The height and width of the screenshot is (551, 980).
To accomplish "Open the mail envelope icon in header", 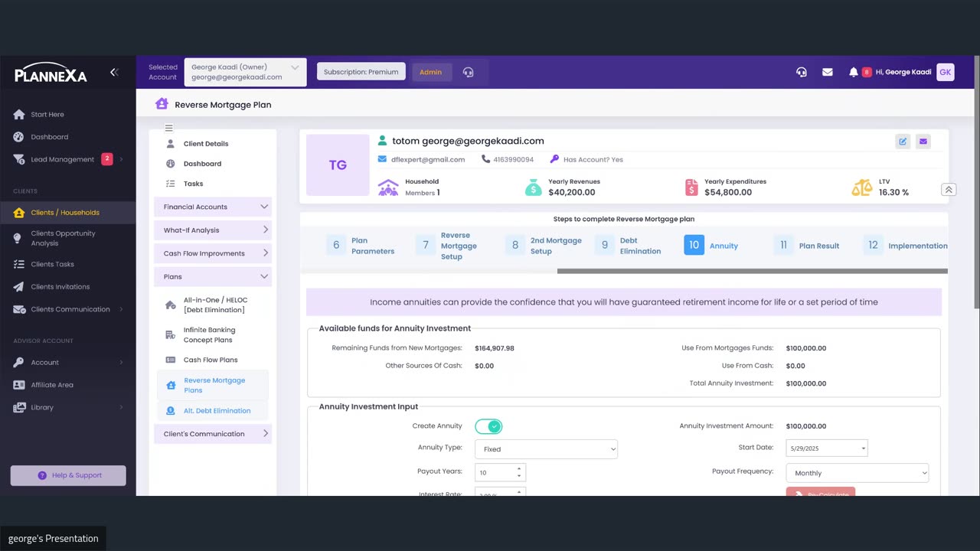I will [x=828, y=72].
